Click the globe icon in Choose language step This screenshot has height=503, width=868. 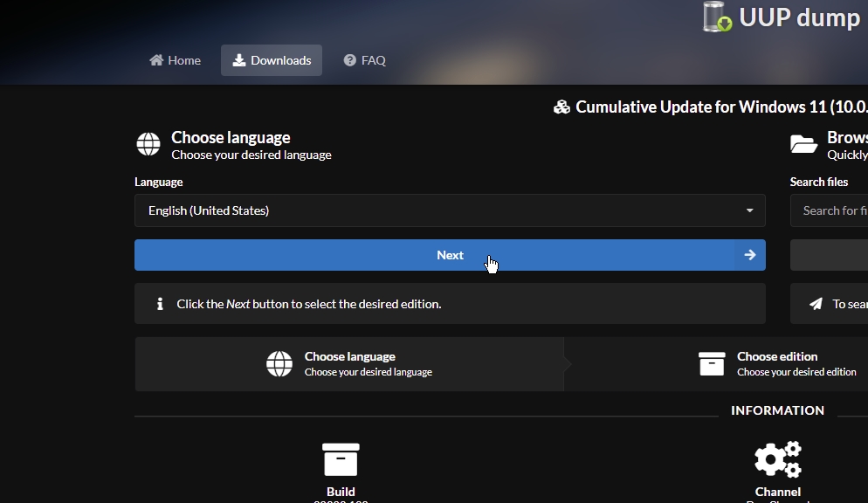click(x=279, y=364)
